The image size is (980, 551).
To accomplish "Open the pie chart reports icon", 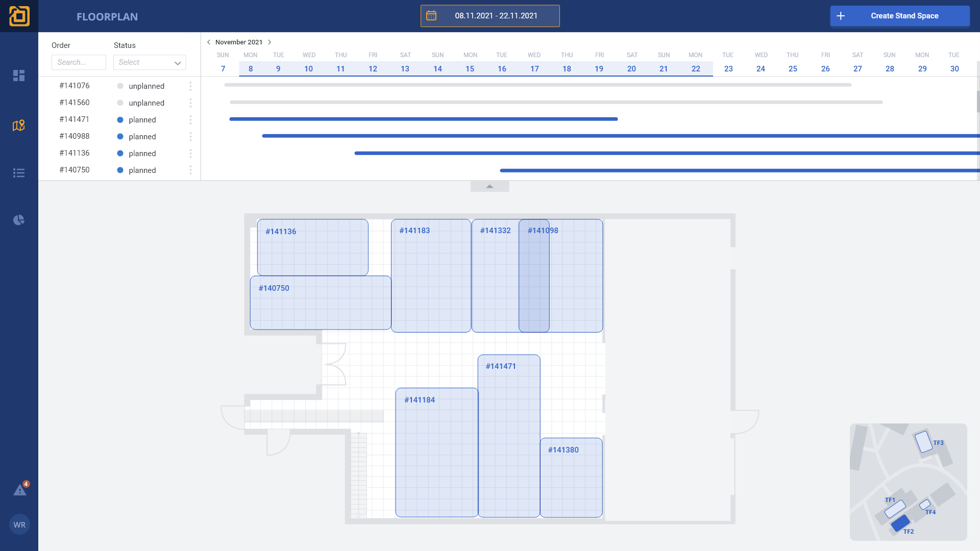I will point(19,220).
